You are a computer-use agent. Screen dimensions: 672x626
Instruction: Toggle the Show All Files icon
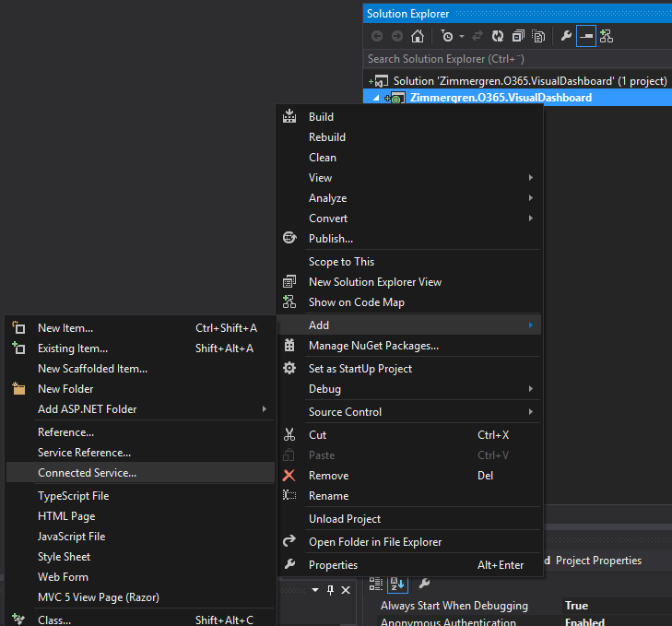click(538, 37)
